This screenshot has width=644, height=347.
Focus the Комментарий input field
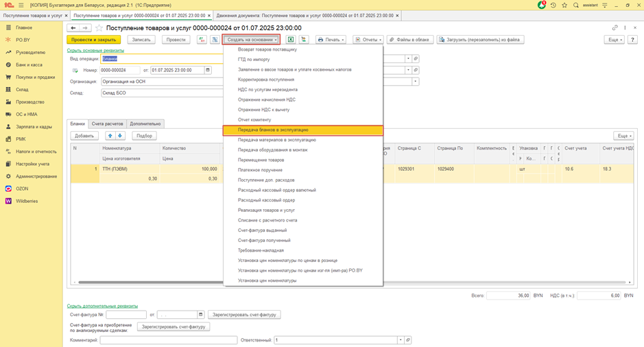[169, 340]
